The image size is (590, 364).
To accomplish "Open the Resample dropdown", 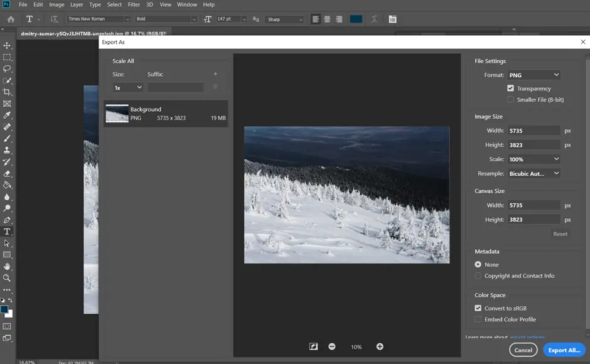I will coord(534,173).
